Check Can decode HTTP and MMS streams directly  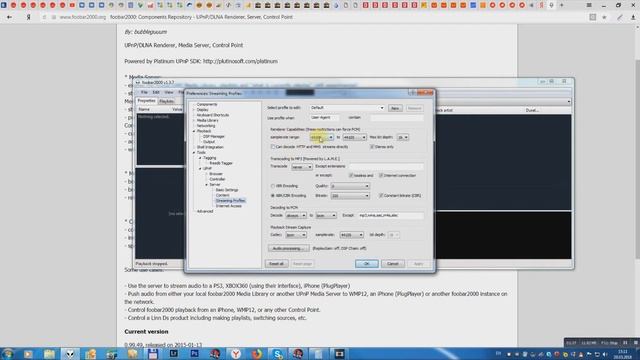tap(273, 147)
